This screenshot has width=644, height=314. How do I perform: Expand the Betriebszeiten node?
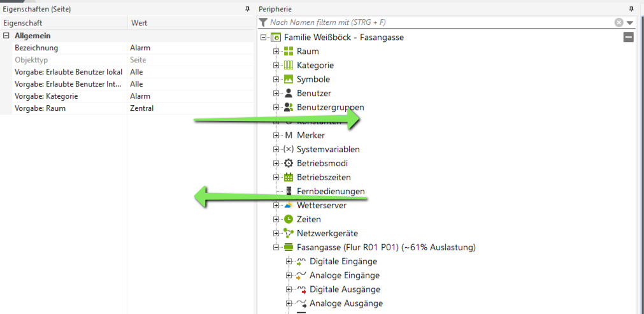276,177
